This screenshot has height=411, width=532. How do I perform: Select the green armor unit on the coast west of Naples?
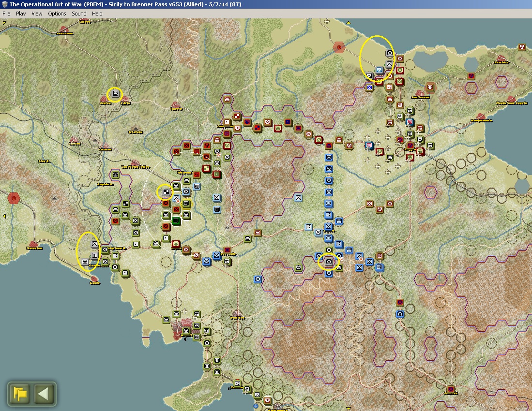(166, 320)
